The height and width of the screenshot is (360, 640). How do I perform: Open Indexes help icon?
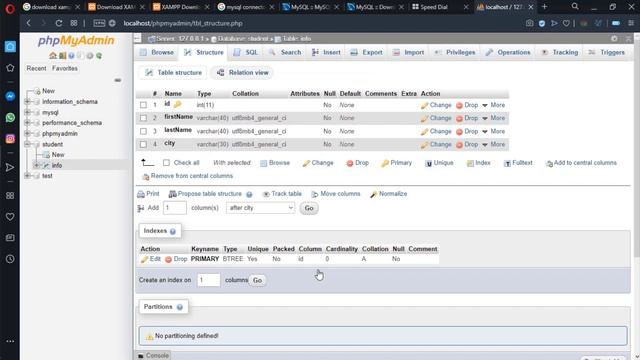[x=173, y=231]
